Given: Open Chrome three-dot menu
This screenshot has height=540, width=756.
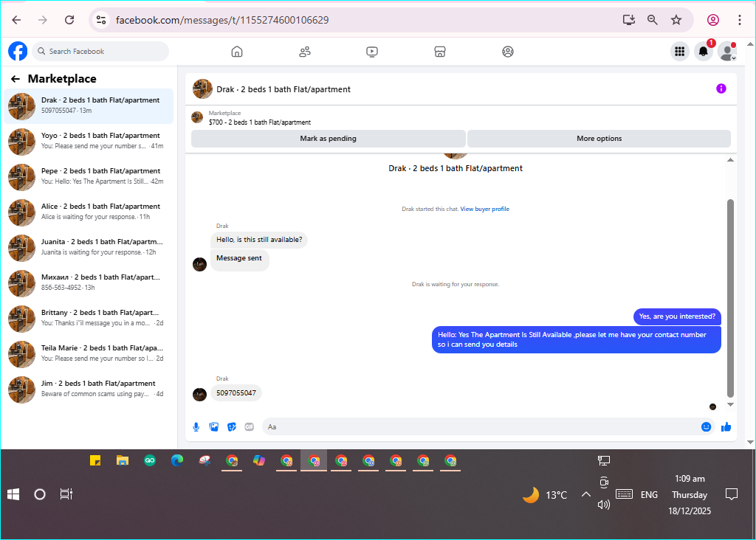Looking at the screenshot, I should click(740, 20).
